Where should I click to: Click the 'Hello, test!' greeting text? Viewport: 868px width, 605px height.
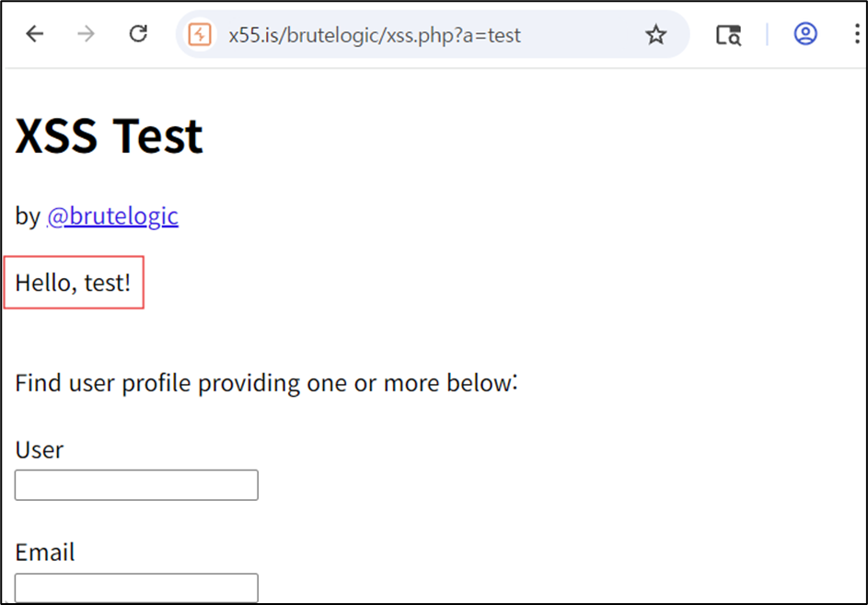[73, 283]
